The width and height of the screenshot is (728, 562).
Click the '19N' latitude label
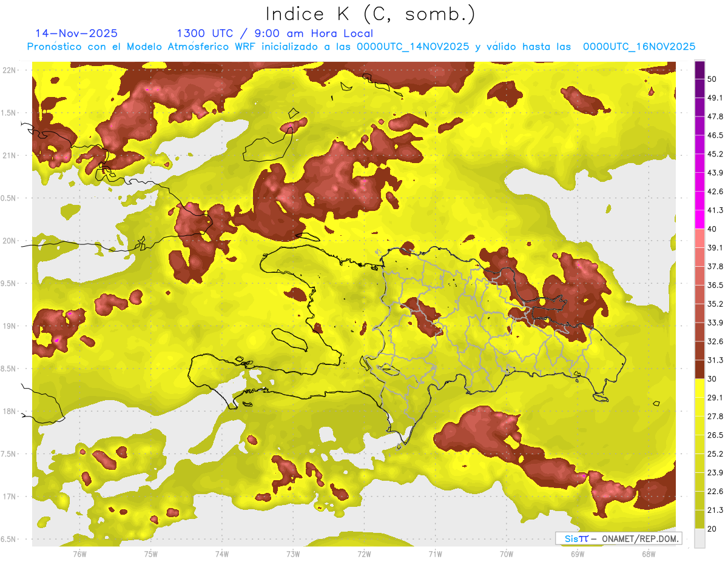pyautogui.click(x=10, y=326)
